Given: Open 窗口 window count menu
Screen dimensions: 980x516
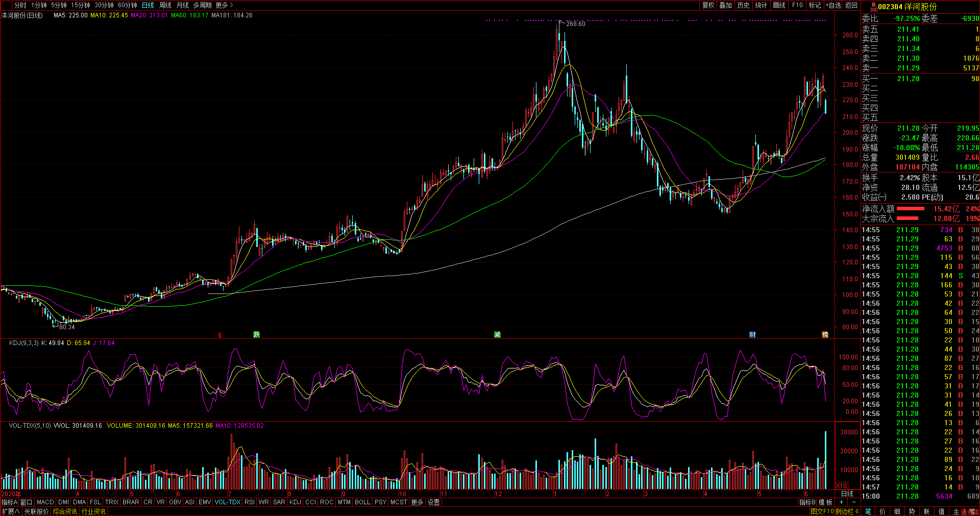Looking at the screenshot, I should pos(26,502).
